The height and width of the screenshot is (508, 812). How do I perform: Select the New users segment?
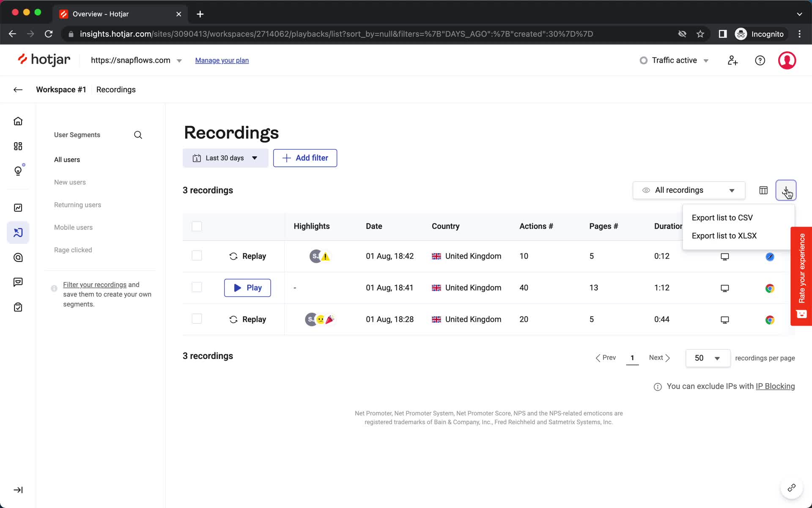coord(70,182)
